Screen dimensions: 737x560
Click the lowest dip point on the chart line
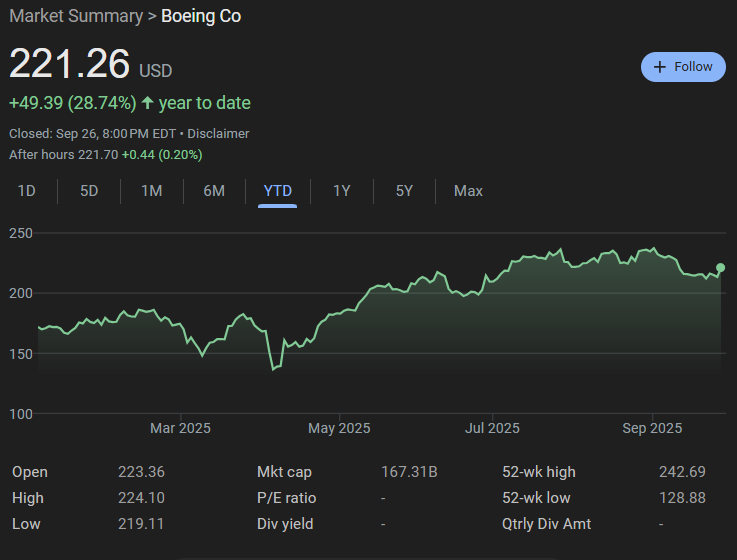[x=273, y=368]
